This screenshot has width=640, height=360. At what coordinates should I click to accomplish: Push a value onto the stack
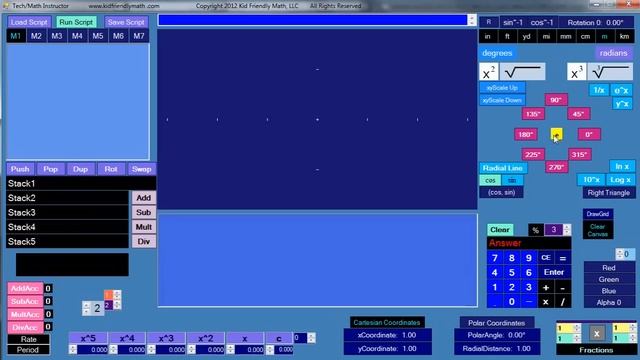click(x=20, y=169)
